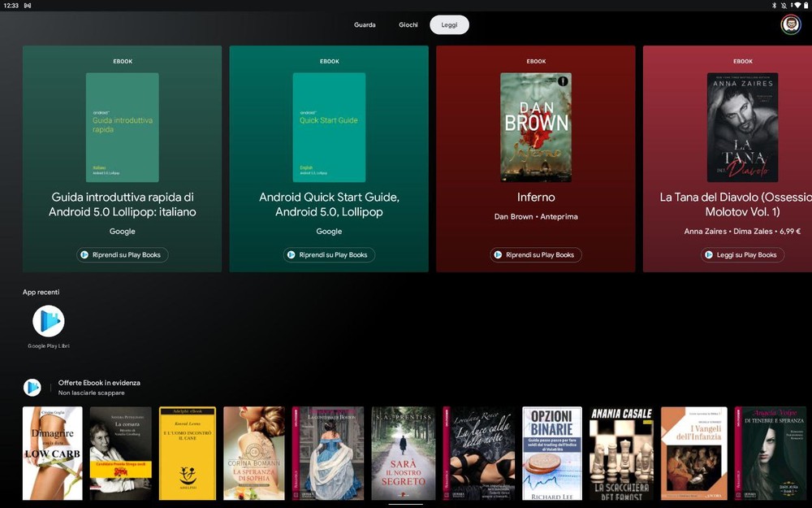Open the Gmail notification icon in status bar
This screenshot has height=508, width=812.
(x=28, y=5)
